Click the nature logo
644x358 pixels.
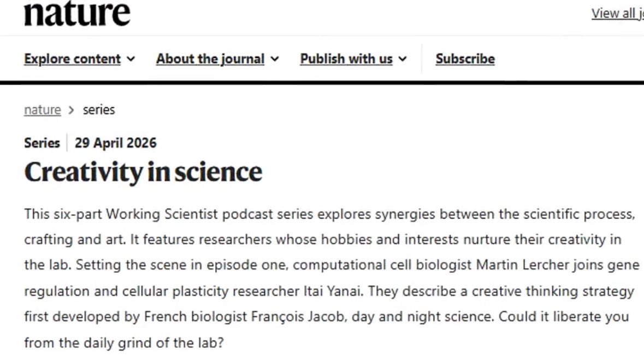pyautogui.click(x=77, y=13)
